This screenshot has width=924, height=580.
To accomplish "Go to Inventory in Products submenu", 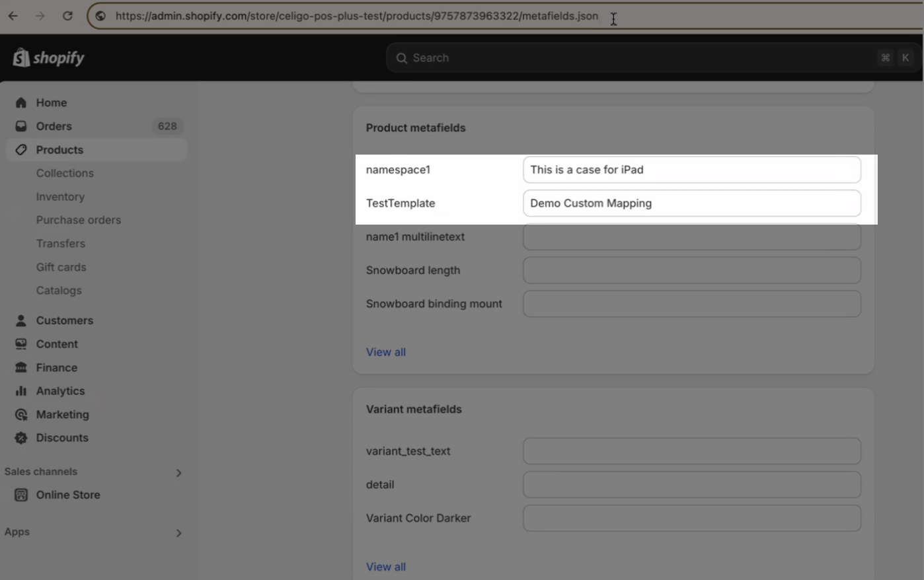I will pyautogui.click(x=60, y=197).
